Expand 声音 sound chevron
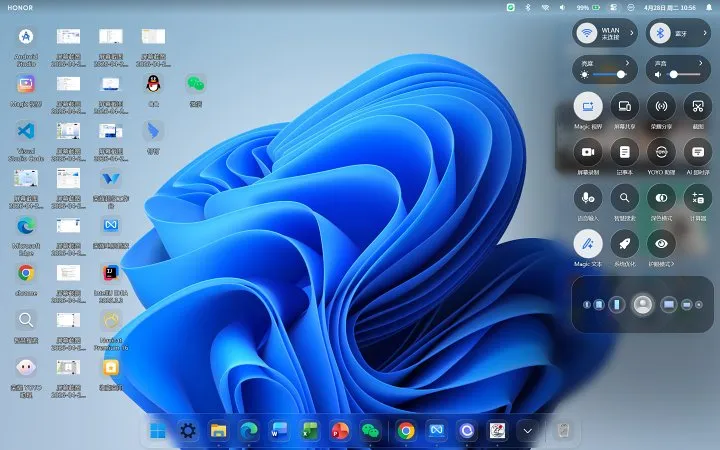Viewport: 720px width, 450px height. [701, 63]
